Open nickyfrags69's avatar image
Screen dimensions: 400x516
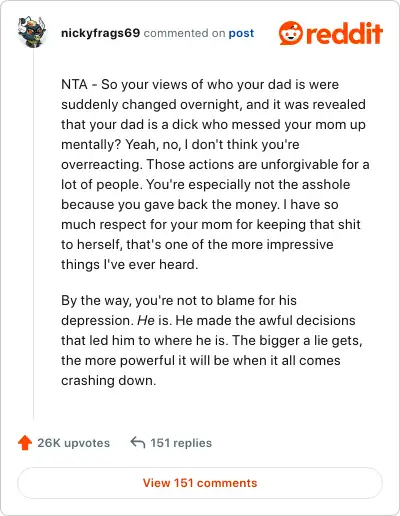tap(32, 32)
